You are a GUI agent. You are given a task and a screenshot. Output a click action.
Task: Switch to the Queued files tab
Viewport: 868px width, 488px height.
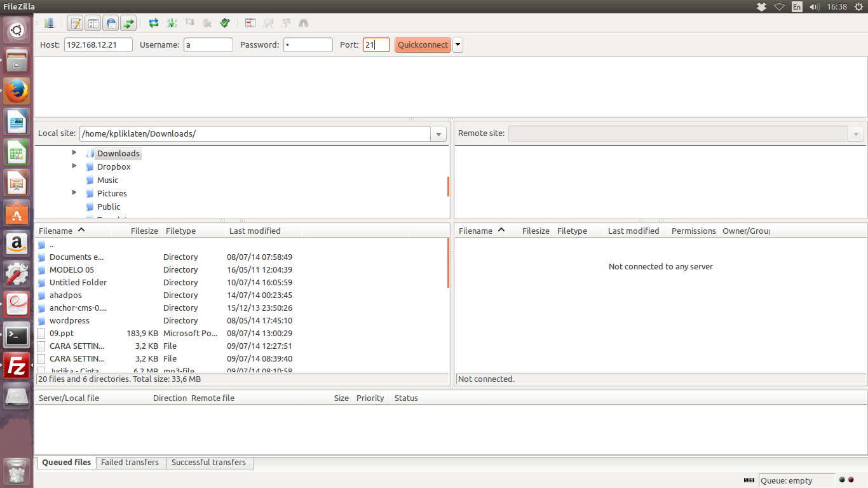pos(66,463)
